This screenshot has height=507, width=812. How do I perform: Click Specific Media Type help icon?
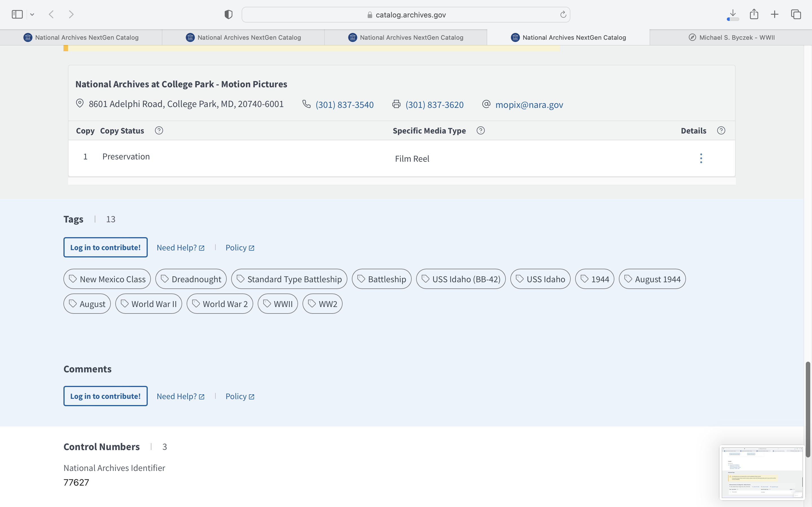[x=480, y=130]
